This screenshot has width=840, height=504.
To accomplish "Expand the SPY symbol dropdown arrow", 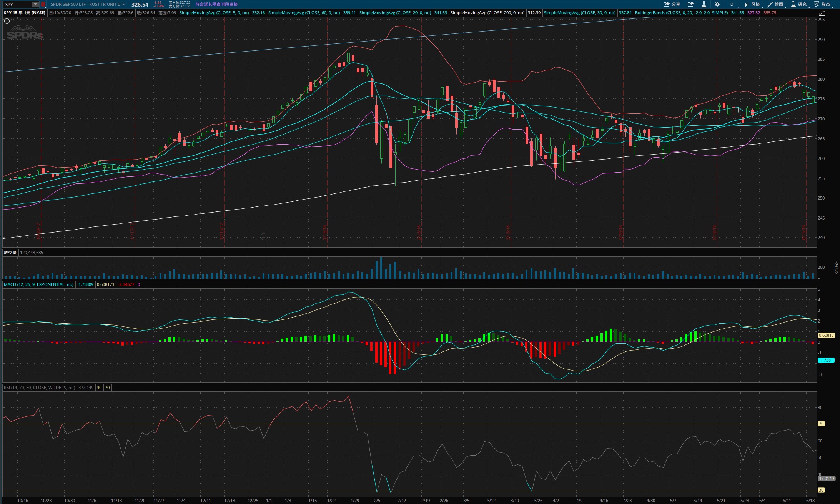I will click(x=35, y=4).
